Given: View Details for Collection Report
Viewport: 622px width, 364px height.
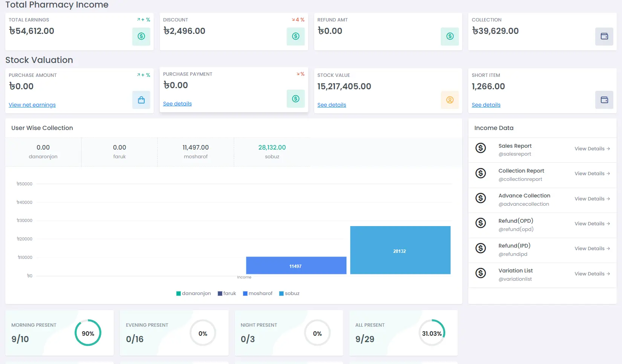Looking at the screenshot, I should [x=592, y=174].
